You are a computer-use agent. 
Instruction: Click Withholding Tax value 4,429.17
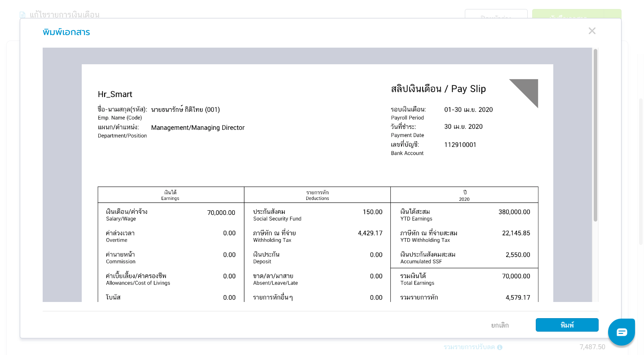click(370, 233)
